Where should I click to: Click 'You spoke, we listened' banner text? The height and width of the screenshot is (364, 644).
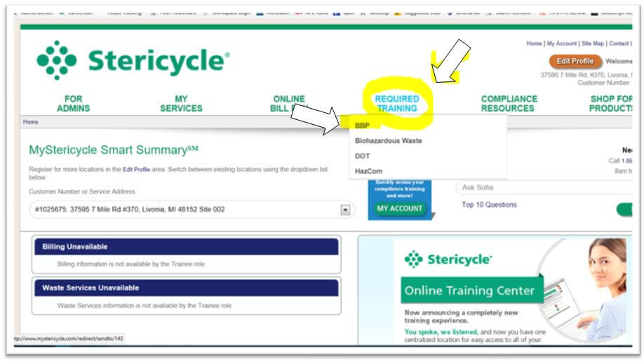click(x=441, y=332)
